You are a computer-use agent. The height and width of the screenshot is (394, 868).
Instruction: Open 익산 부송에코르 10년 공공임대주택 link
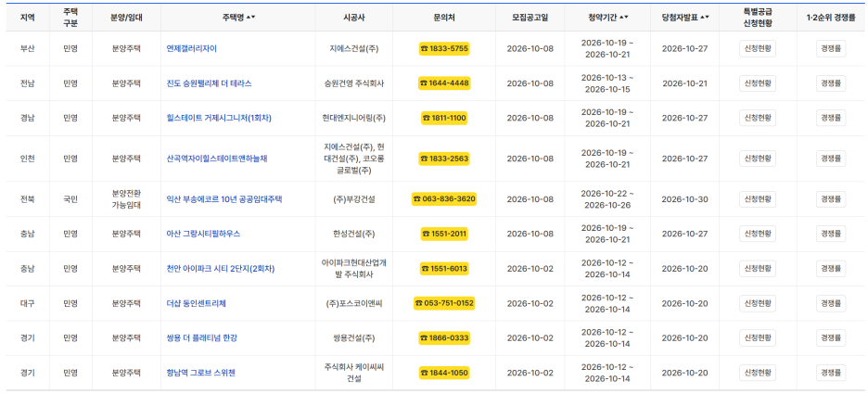pos(224,199)
